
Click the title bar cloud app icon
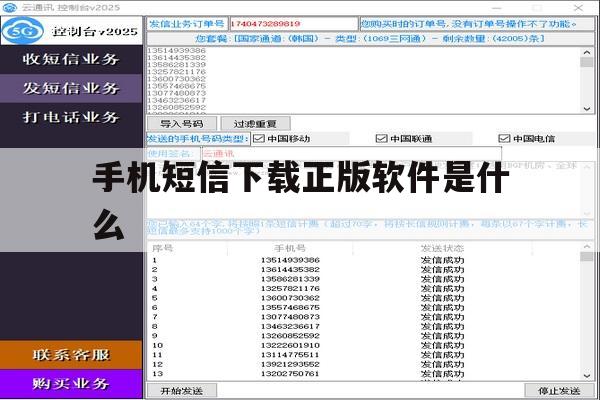(x=9, y=7)
